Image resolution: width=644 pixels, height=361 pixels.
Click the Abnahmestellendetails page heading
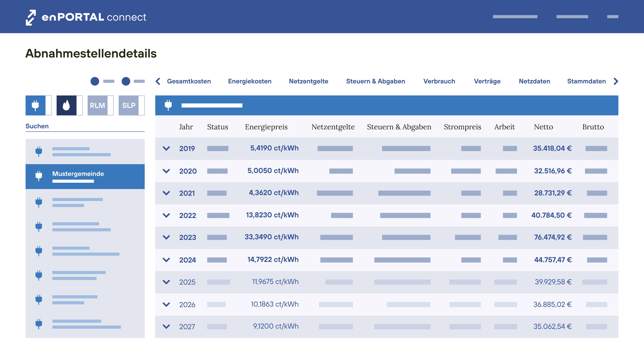pos(91,53)
